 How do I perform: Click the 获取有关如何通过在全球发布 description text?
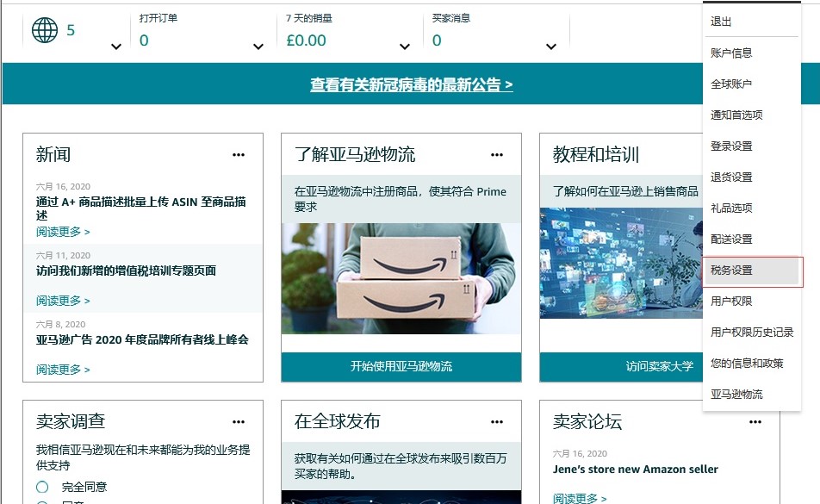point(400,466)
